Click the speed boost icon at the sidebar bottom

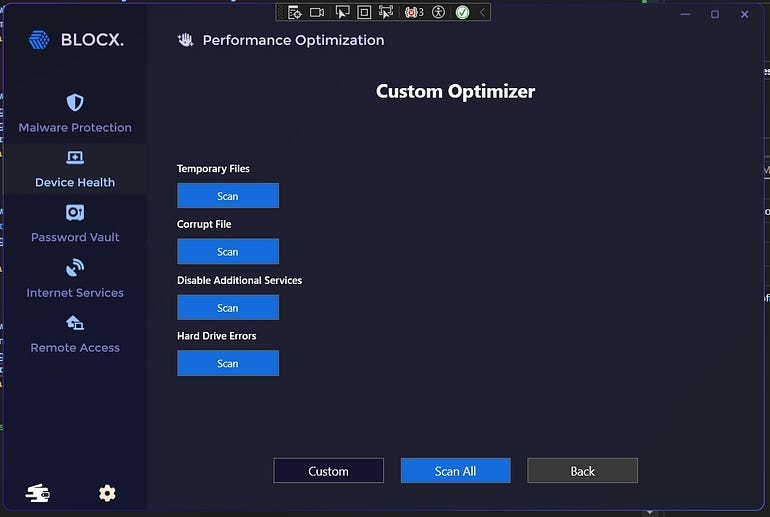[x=38, y=493]
